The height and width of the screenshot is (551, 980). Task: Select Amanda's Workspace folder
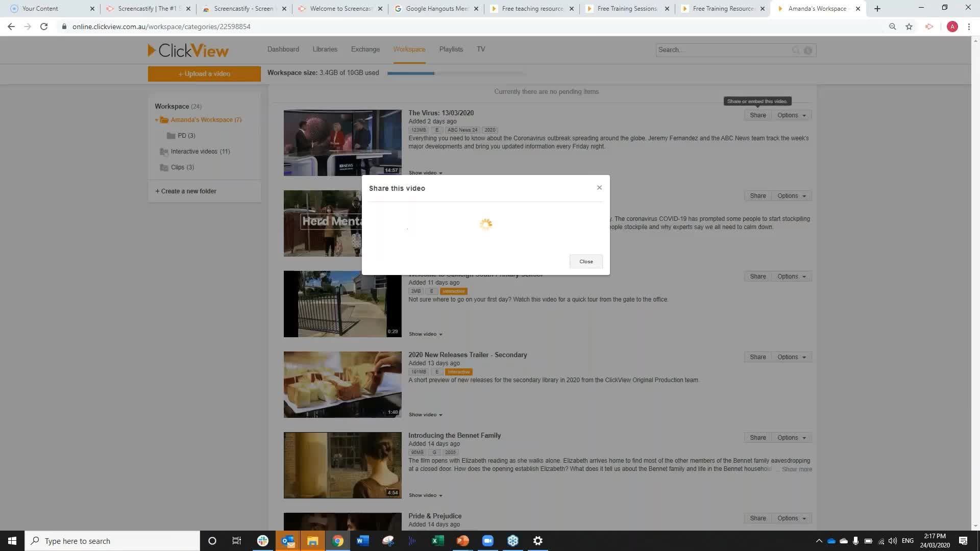(x=206, y=120)
